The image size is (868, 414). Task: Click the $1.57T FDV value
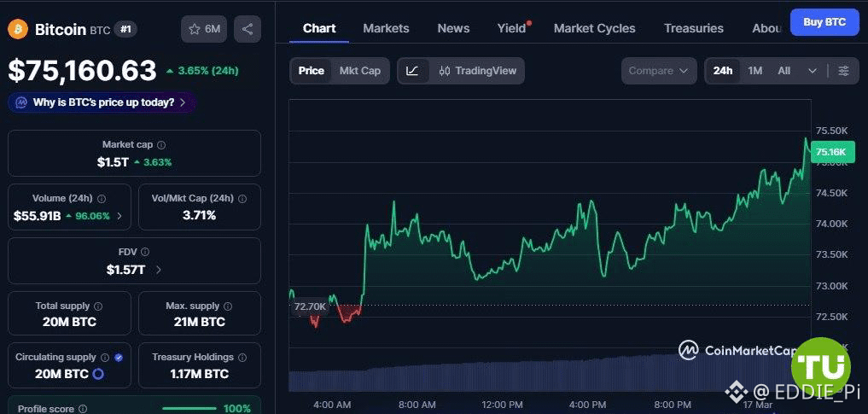pos(125,270)
